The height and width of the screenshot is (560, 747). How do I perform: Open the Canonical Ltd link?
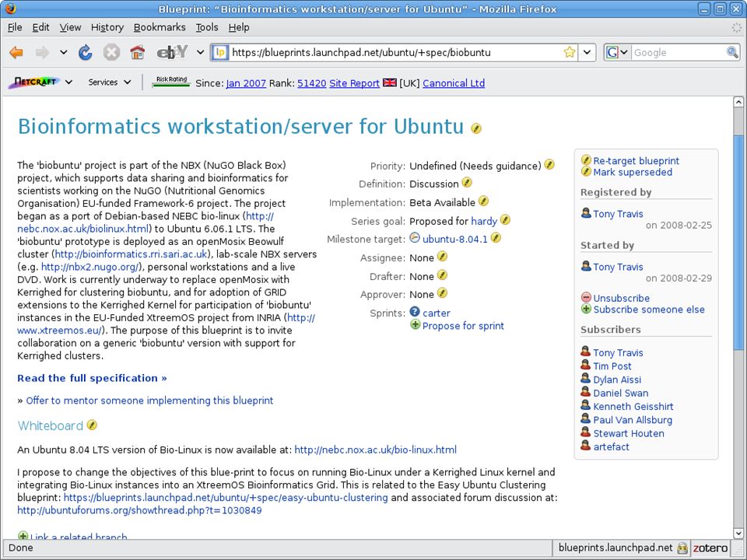click(454, 83)
